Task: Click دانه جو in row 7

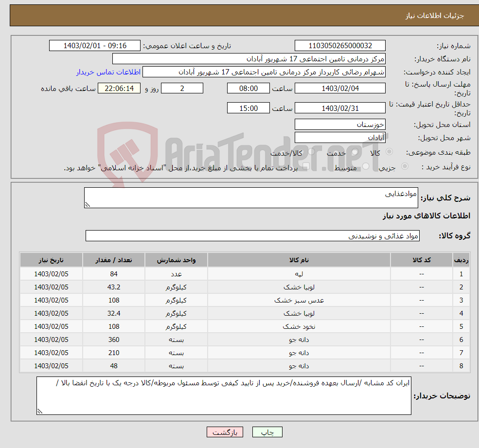Action: coord(299,353)
